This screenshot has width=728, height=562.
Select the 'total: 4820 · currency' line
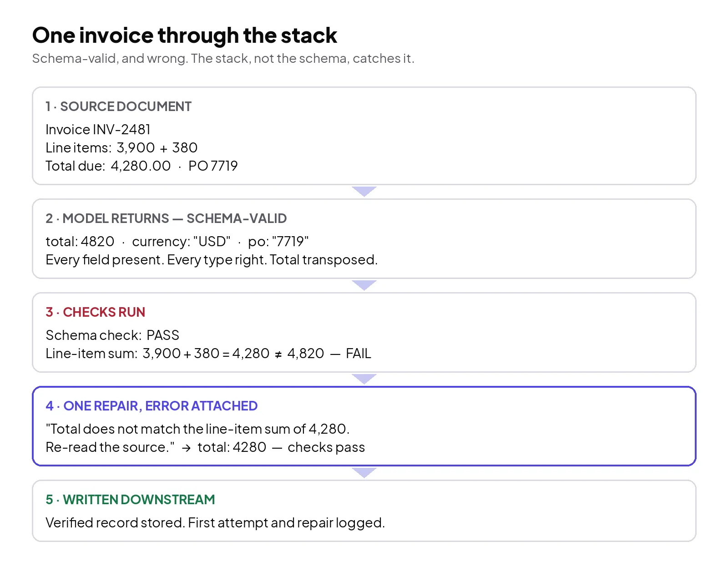pyautogui.click(x=177, y=242)
